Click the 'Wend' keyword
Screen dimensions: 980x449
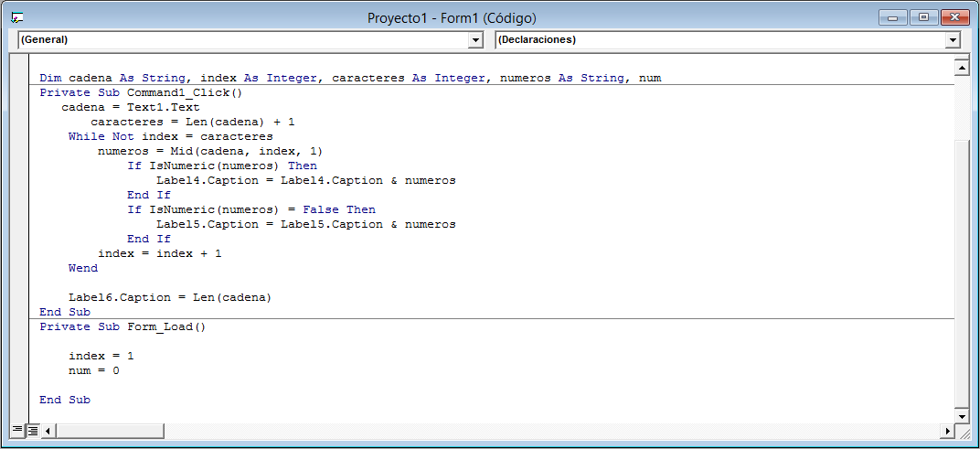tap(83, 268)
